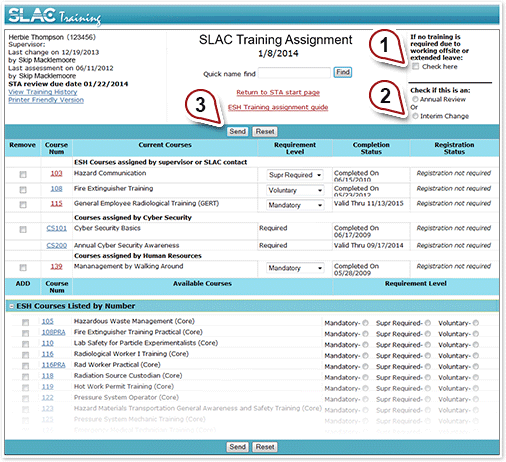Select Voluntary for Lab Safety course
Viewport: 506px width, 462px height.
(x=476, y=345)
